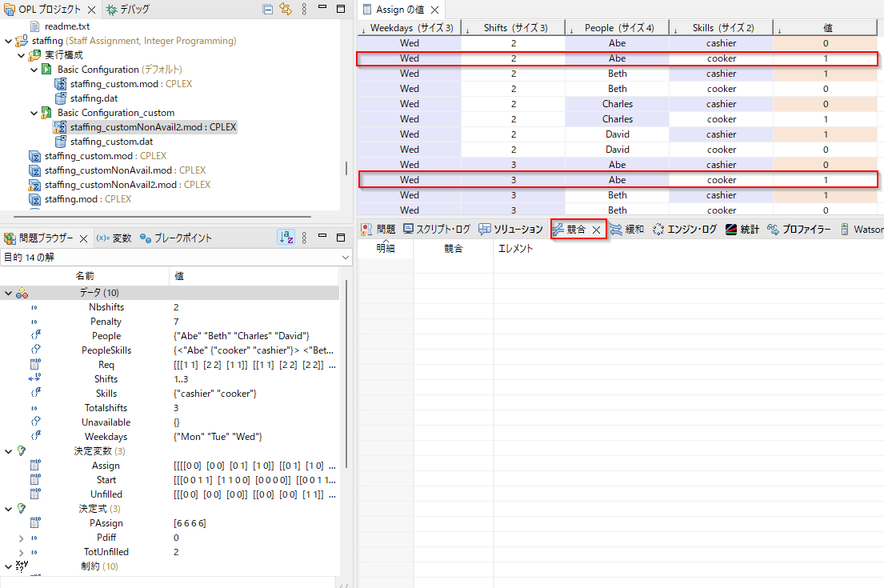The image size is (884, 588).
Task: Open the 緩和 tab
Action: 627,229
